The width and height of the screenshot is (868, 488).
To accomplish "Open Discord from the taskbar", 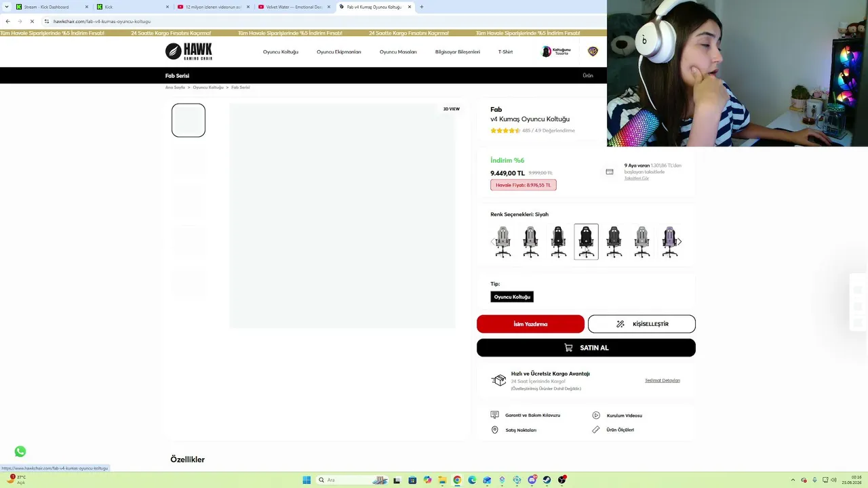I will point(532,480).
